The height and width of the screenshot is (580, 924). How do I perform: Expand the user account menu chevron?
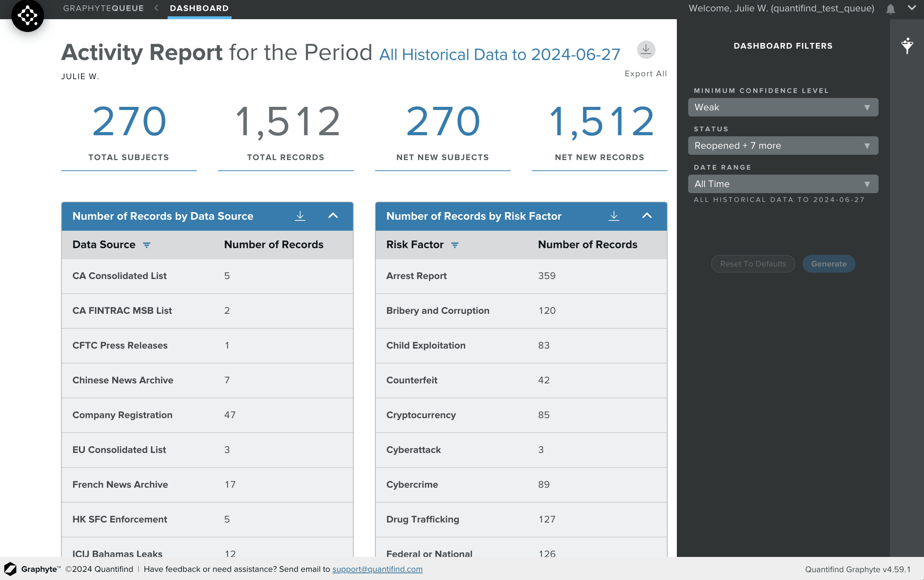[x=912, y=8]
